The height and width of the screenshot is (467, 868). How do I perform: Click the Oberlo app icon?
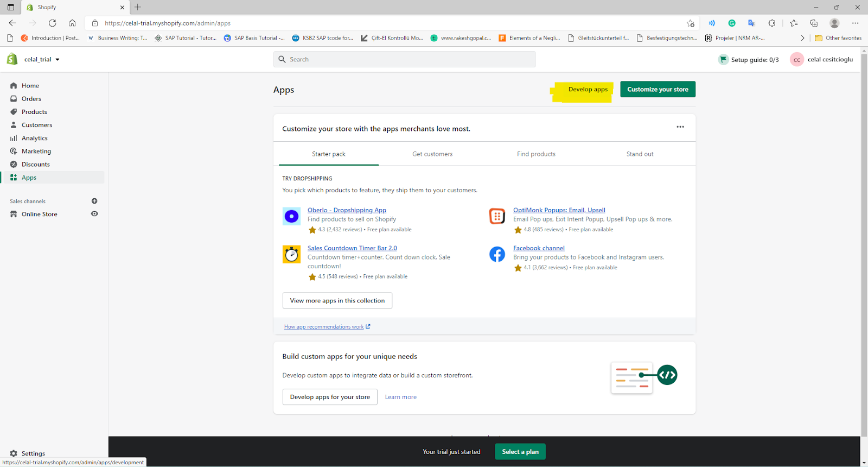point(291,216)
